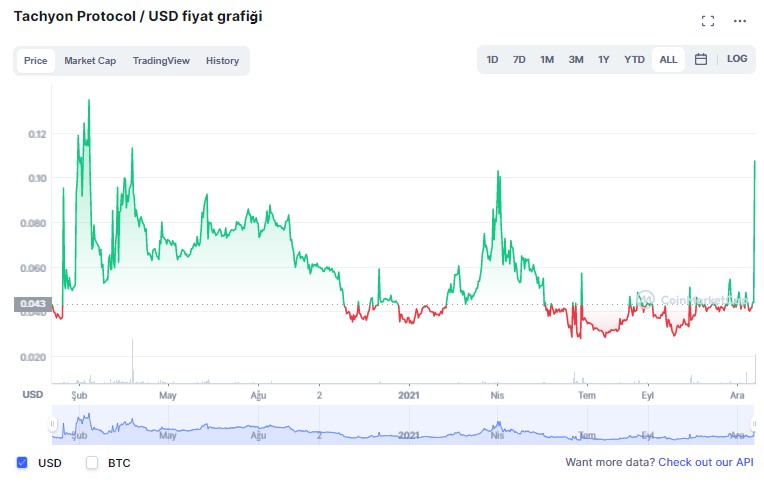Click the May label on the x-axis
Image resolution: width=764 pixels, height=490 pixels.
click(168, 395)
